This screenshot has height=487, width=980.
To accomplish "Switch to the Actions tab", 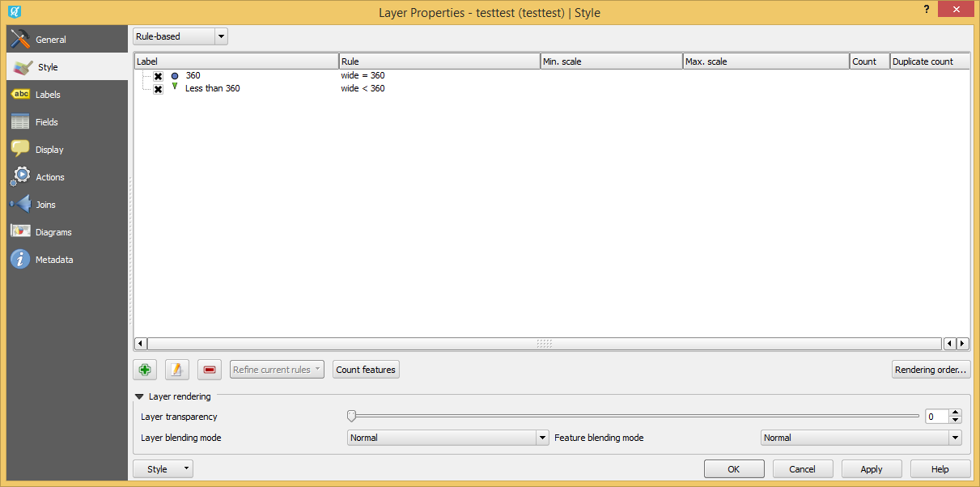I will point(67,177).
